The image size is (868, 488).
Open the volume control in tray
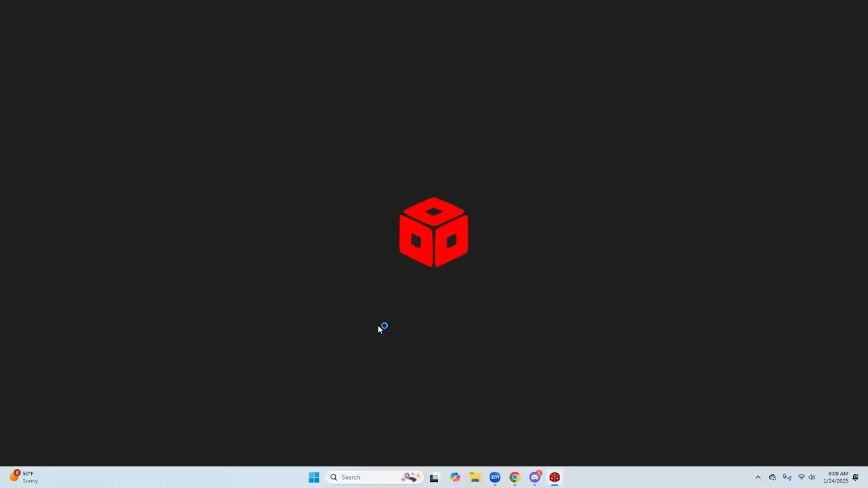pyautogui.click(x=812, y=477)
